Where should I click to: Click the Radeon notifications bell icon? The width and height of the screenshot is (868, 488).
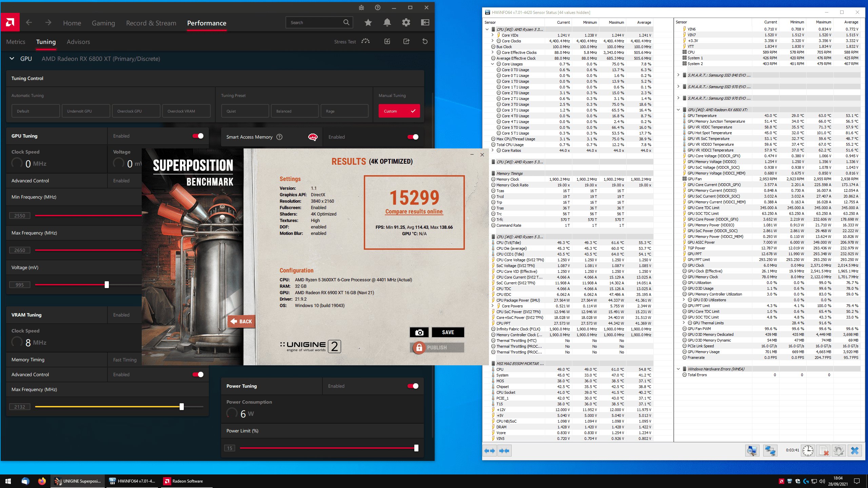[x=387, y=23]
